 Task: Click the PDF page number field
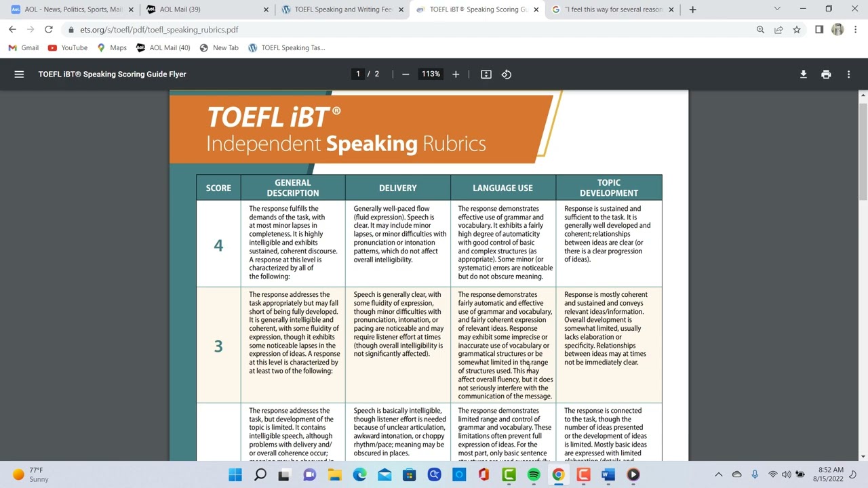[358, 75]
